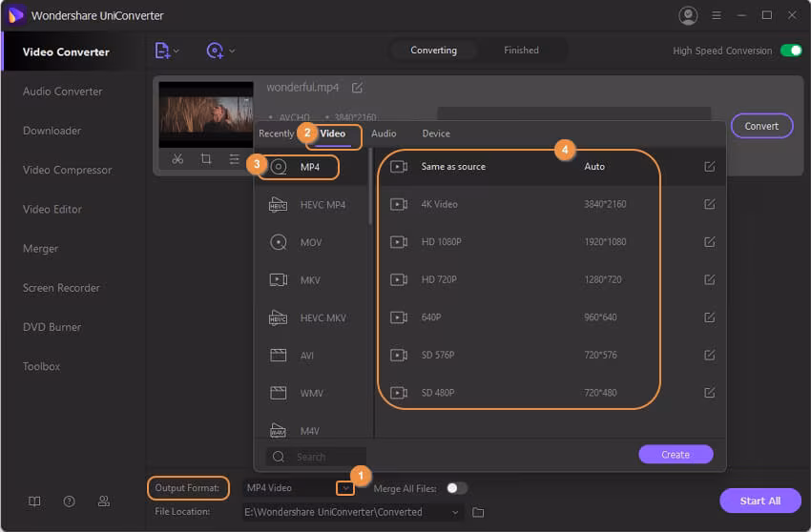
Task: Open Merger in sidebar
Action: pyautogui.click(x=40, y=249)
